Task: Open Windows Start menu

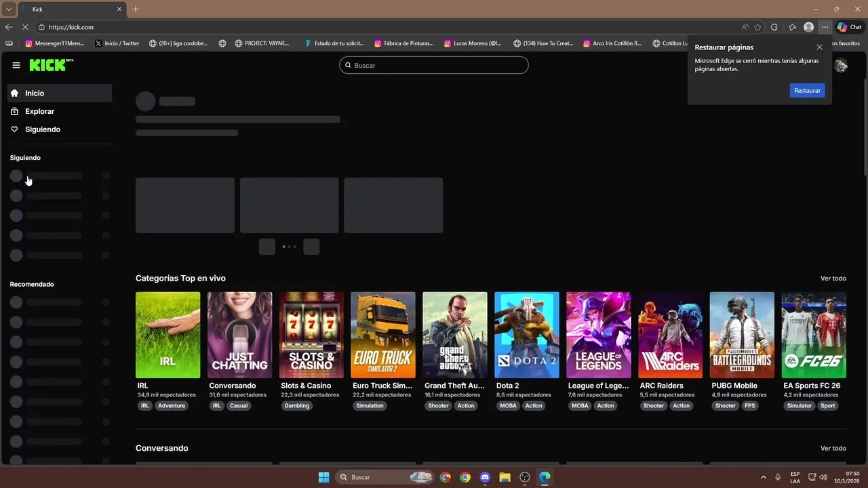Action: [x=323, y=477]
